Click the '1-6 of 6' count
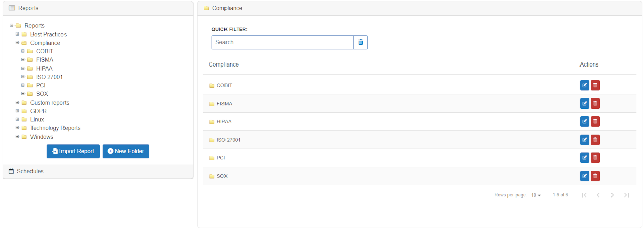This screenshot has width=644, height=230. coord(560,195)
